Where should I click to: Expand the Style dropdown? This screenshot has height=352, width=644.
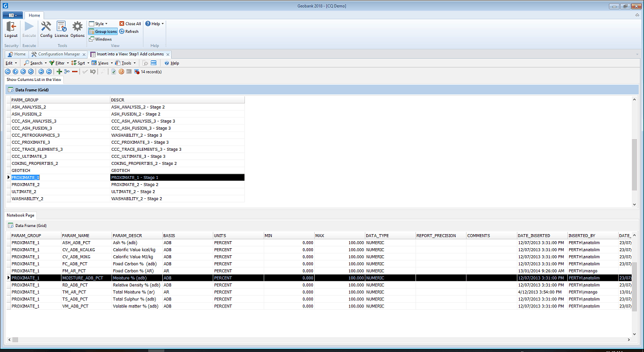click(98, 24)
